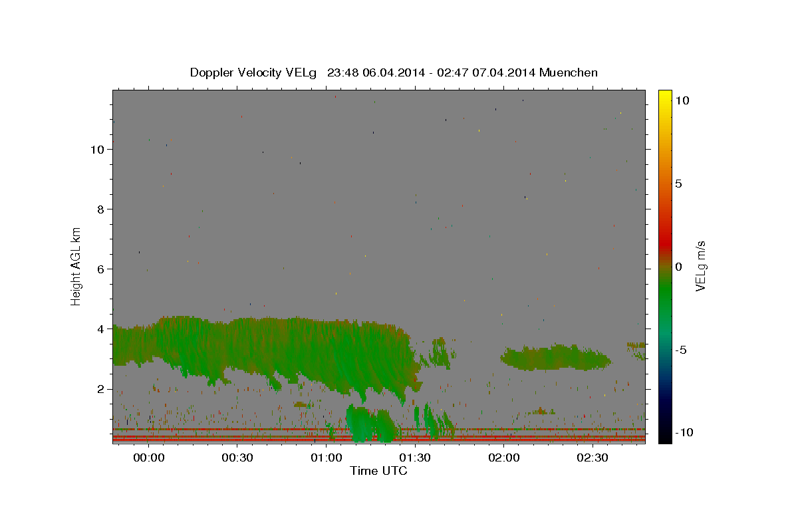Click the 'Time UTC' axis label

pos(378,471)
